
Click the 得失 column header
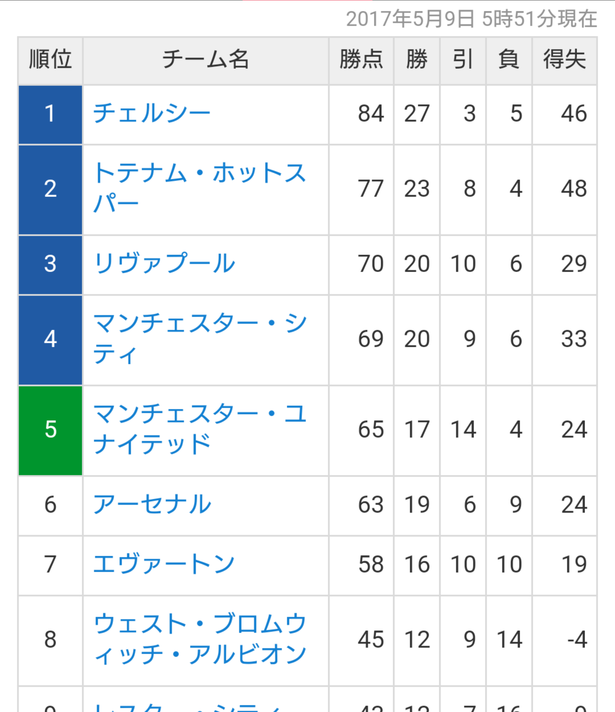click(565, 60)
